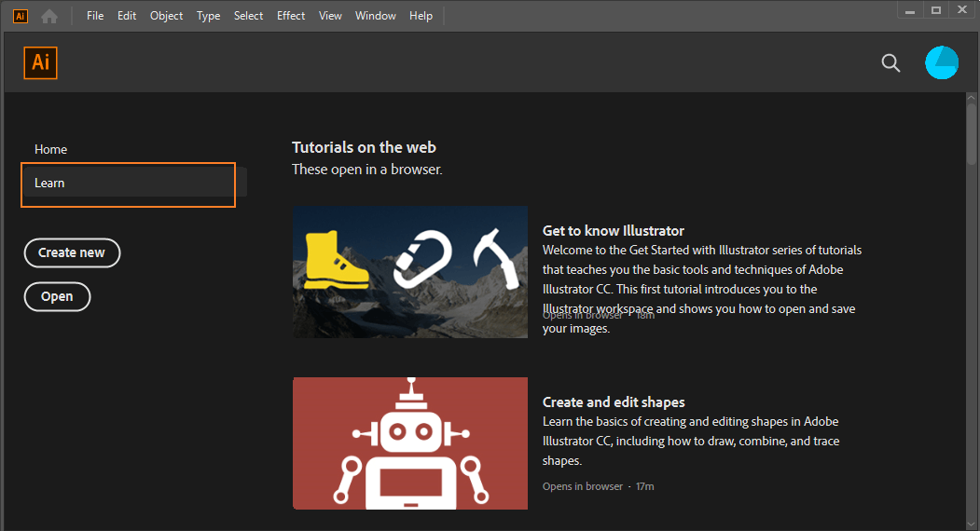Click the Create and edit shapes title
Image resolution: width=980 pixels, height=531 pixels.
click(x=614, y=402)
